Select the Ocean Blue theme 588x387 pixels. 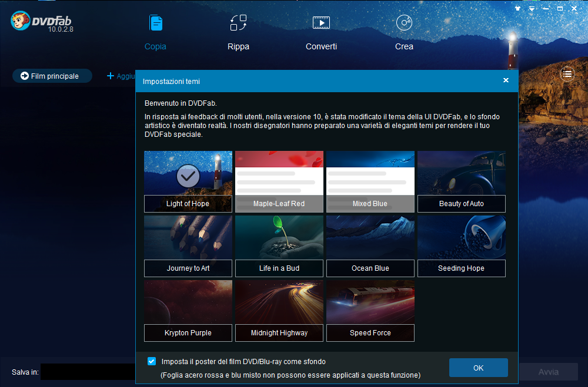click(x=370, y=246)
